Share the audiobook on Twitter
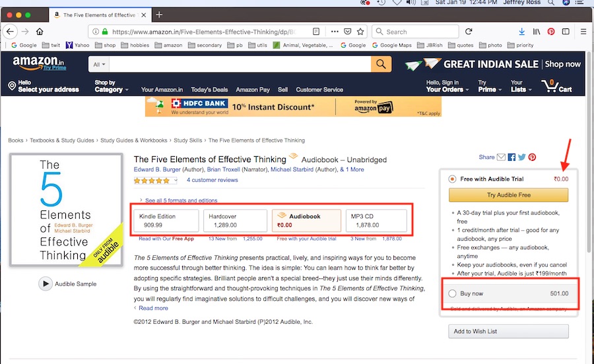The width and height of the screenshot is (594, 364). (x=521, y=157)
